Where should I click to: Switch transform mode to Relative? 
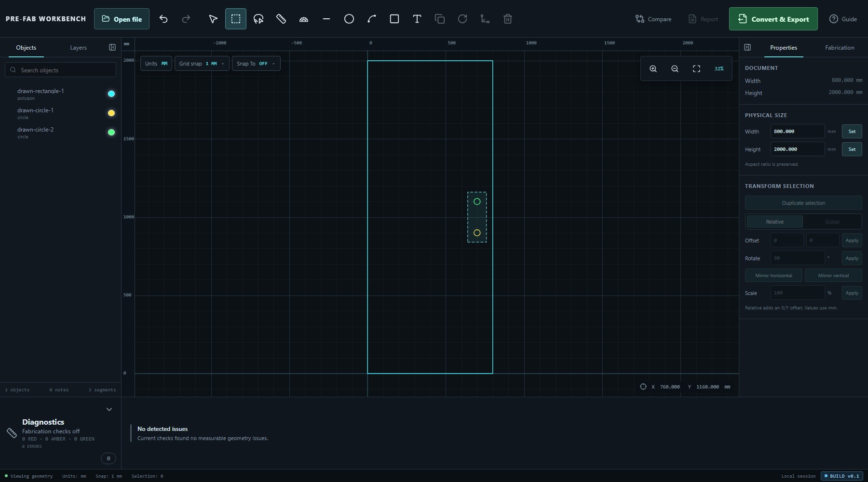pos(775,222)
